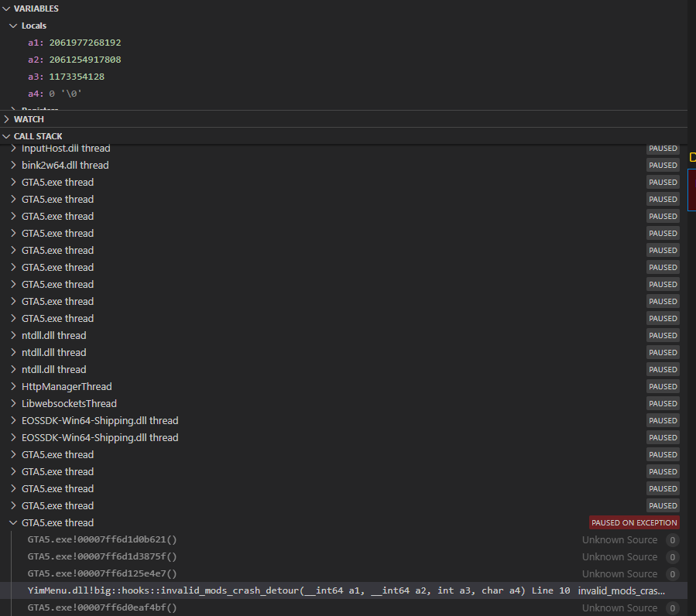696x616 pixels.
Task: Collapse the Locals group
Action: [12, 26]
